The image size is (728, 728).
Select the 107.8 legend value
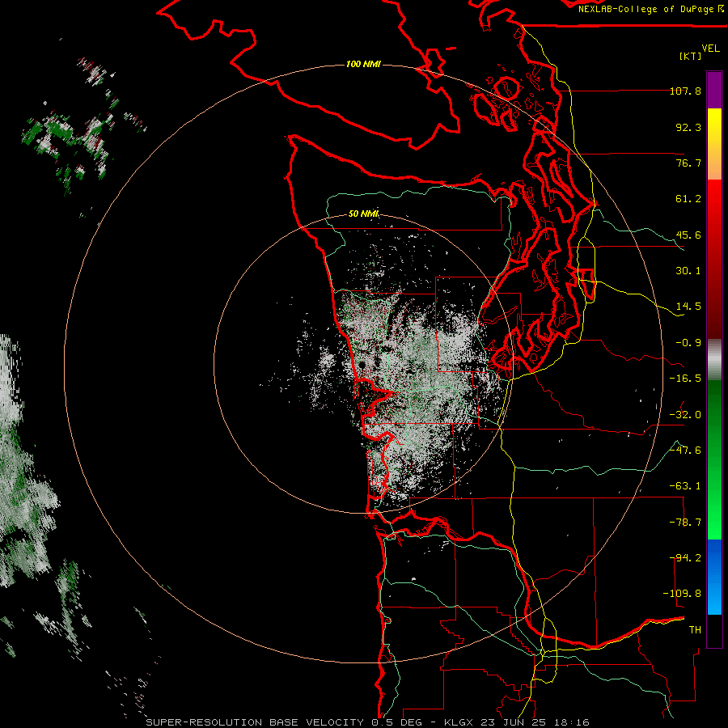685,91
